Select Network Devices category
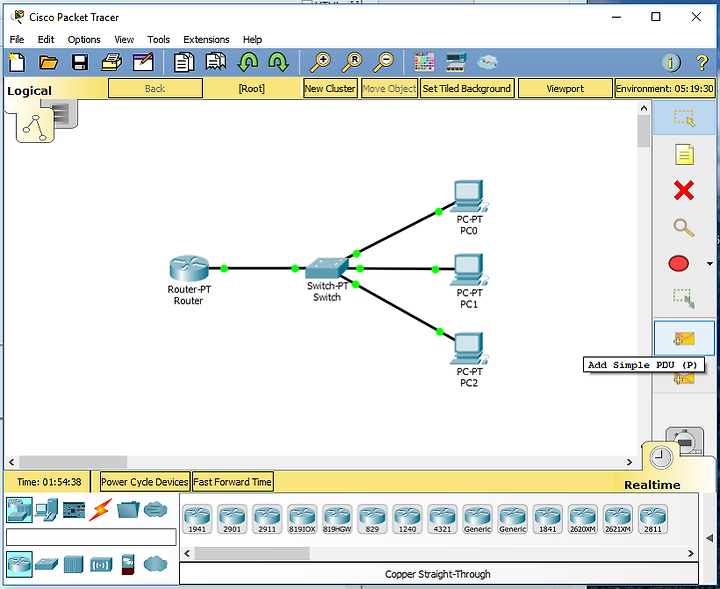This screenshot has height=589, width=720. point(19,510)
